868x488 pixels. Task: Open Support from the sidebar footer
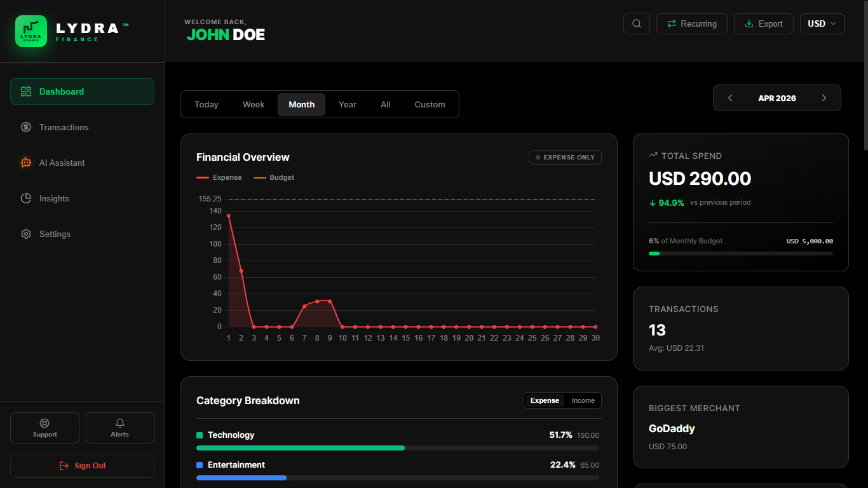click(x=44, y=428)
